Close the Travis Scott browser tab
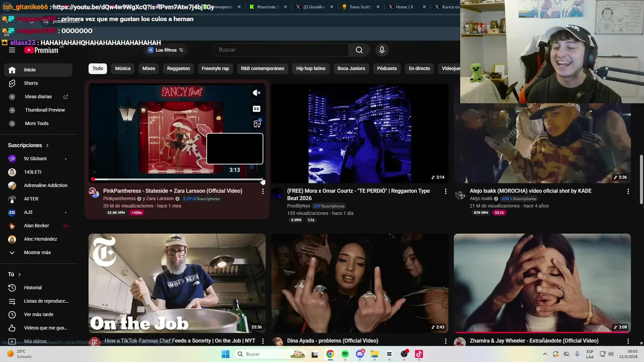The width and height of the screenshot is (644, 362). 377,7
